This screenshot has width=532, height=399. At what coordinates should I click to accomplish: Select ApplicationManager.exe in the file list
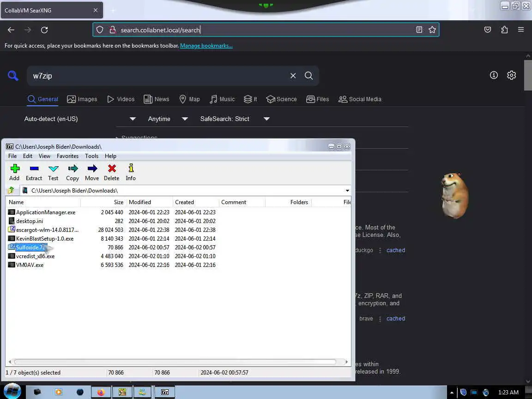pos(46,212)
